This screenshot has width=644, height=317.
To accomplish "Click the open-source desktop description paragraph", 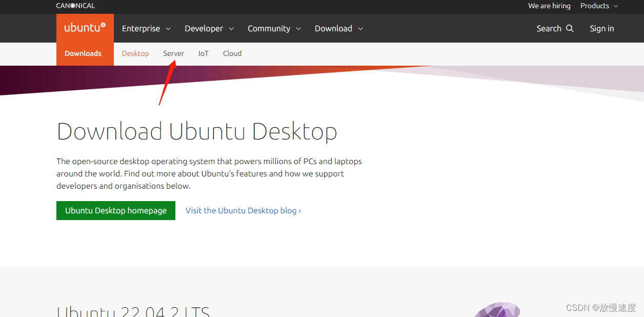I will click(209, 173).
